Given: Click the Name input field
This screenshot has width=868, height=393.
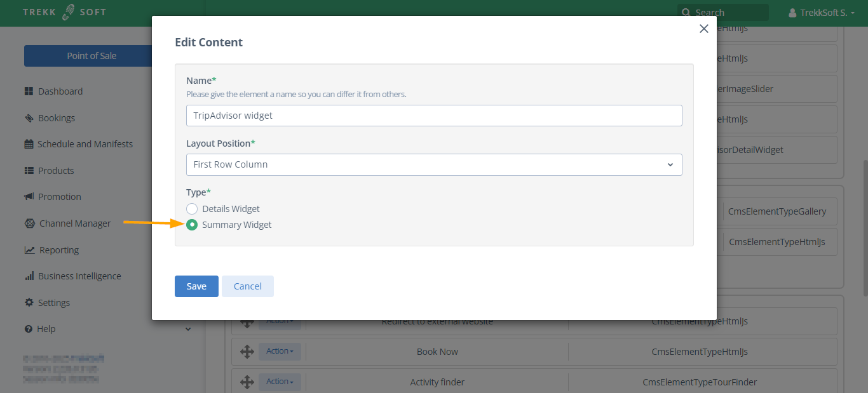Looking at the screenshot, I should pyautogui.click(x=433, y=116).
